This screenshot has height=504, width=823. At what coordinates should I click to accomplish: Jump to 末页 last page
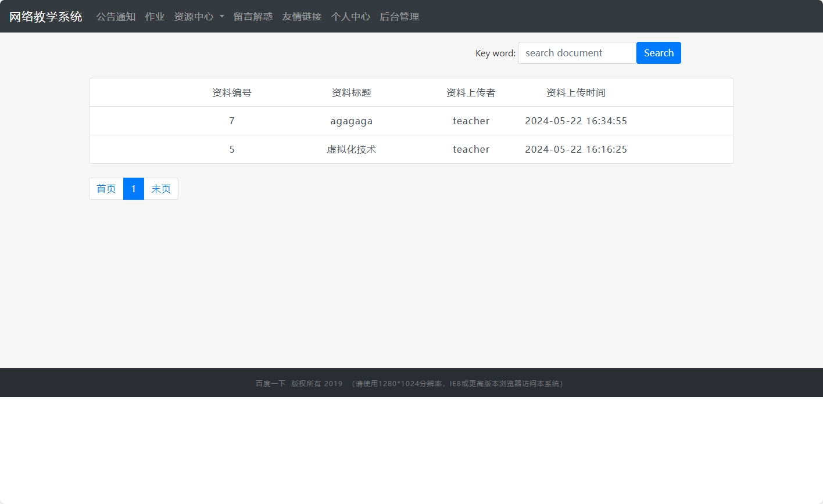(x=161, y=188)
